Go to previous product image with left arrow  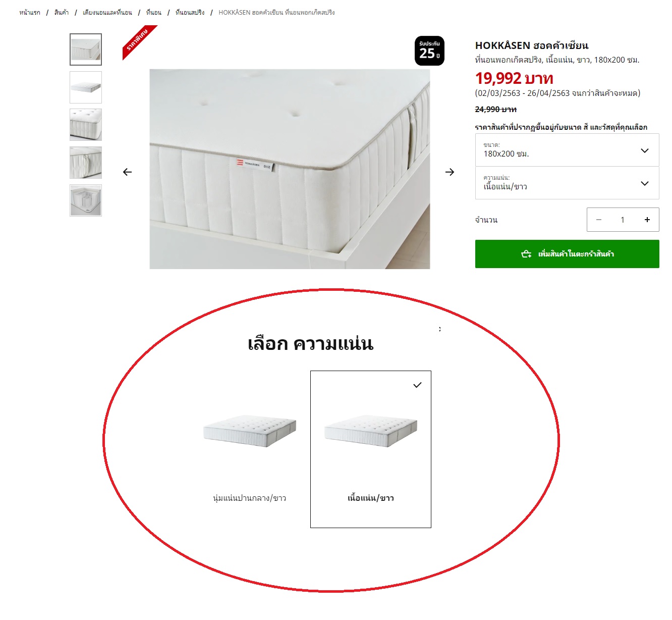128,172
